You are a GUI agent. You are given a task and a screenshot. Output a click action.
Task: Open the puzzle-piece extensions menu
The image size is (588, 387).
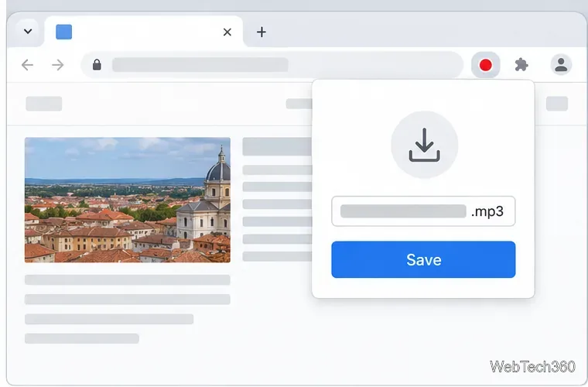click(521, 65)
